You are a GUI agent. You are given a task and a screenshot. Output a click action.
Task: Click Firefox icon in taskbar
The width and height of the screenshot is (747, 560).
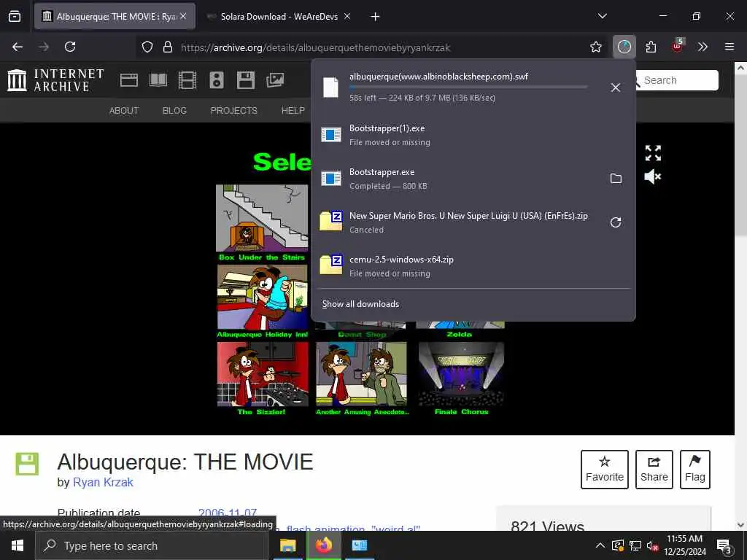[x=323, y=545]
